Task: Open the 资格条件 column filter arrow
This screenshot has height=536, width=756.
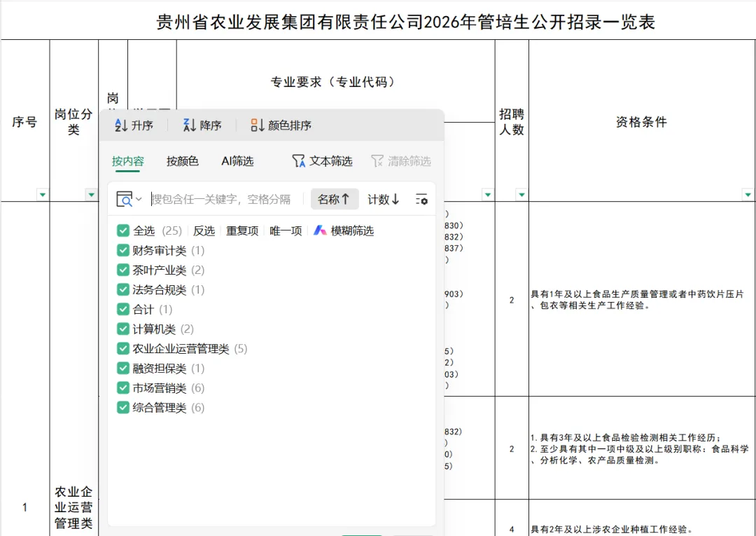Action: pos(748,195)
